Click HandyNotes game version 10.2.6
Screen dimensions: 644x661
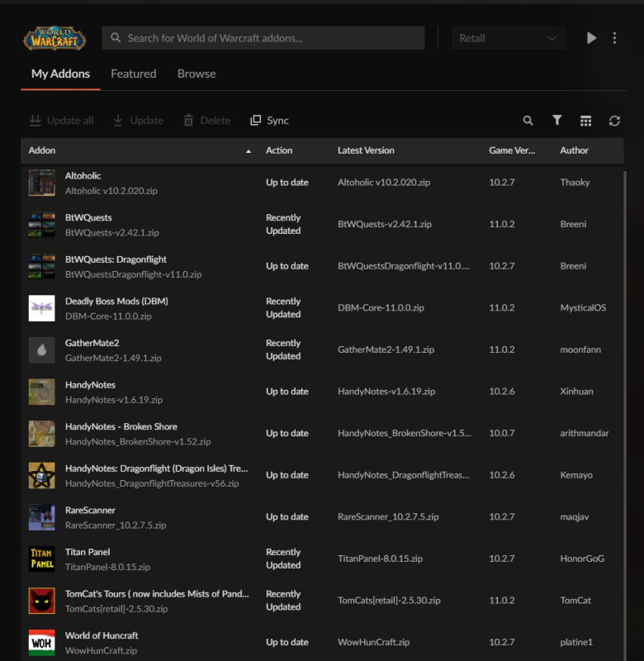point(502,391)
